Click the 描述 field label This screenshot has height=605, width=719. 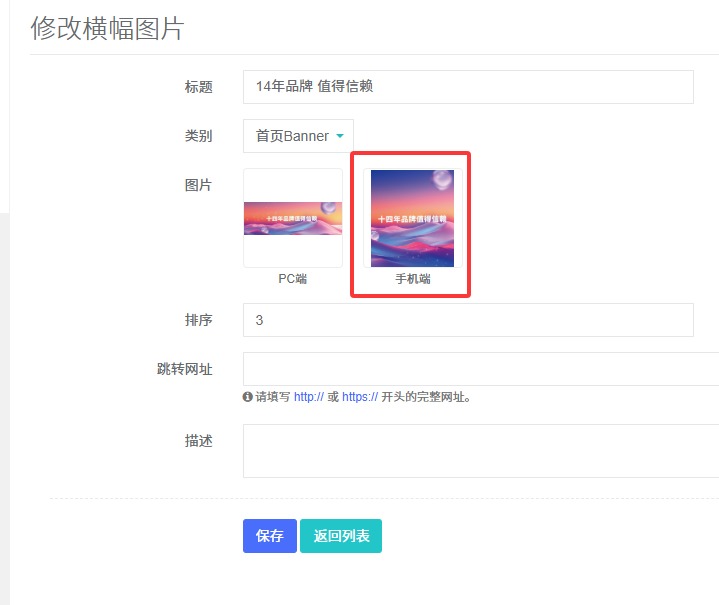pos(198,441)
